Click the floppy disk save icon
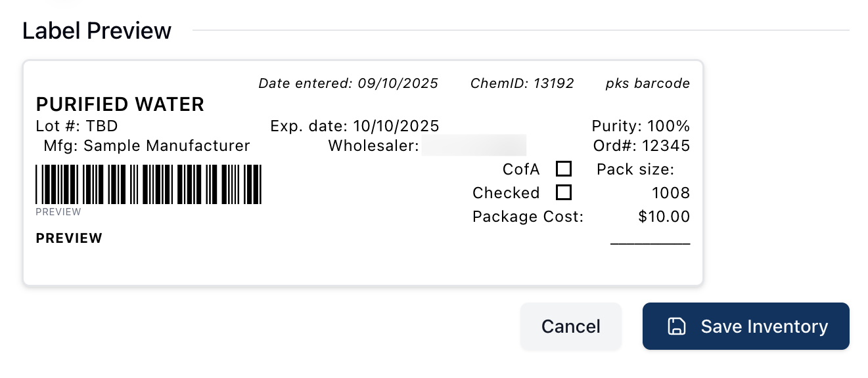The width and height of the screenshot is (868, 378). (x=677, y=326)
